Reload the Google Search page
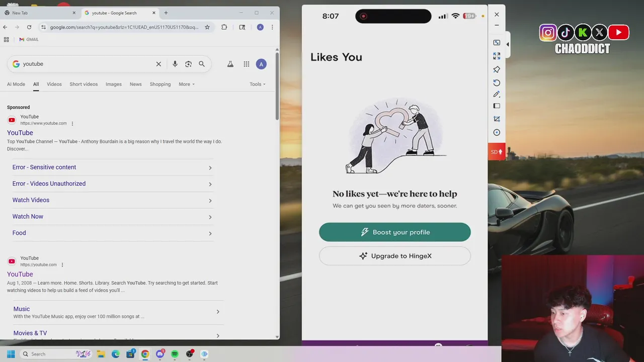 coord(29,27)
